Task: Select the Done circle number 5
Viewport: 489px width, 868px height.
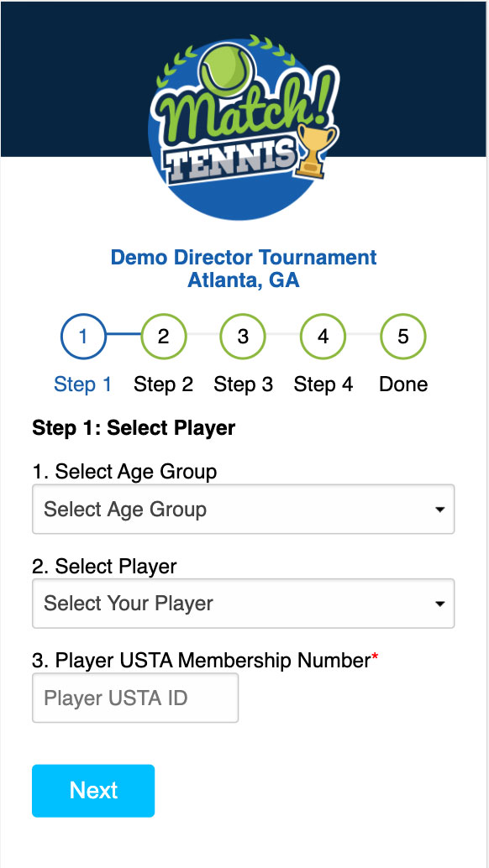Action: (403, 336)
